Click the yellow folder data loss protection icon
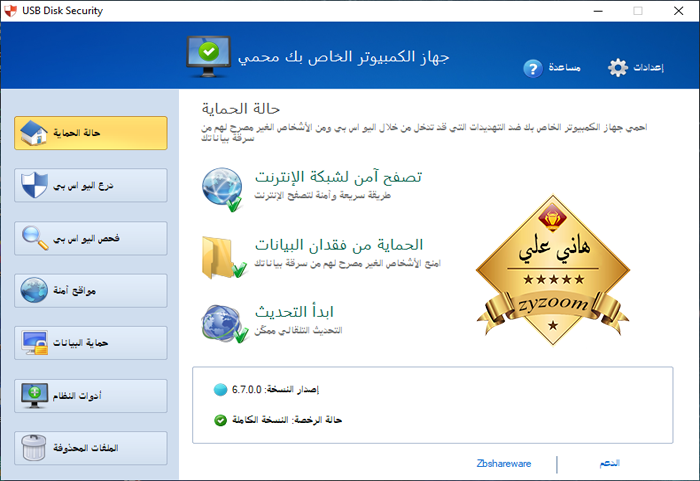Viewport: 700px width, 481px height. tap(224, 257)
